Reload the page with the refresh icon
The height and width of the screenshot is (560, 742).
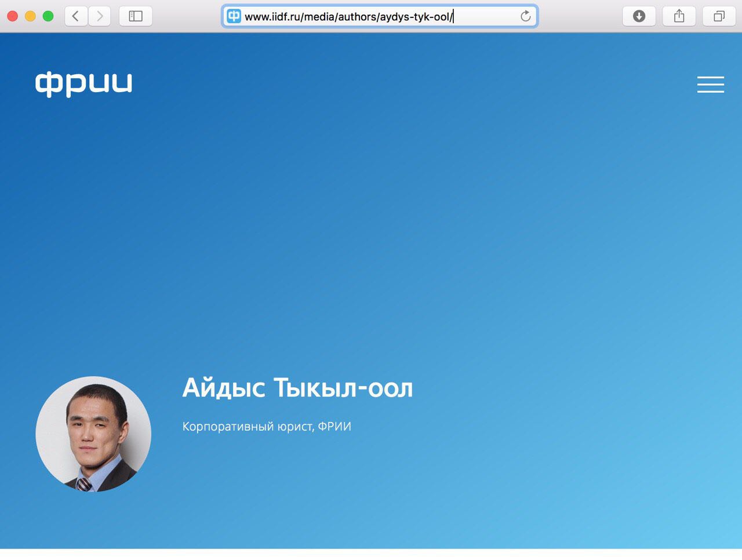(x=526, y=16)
